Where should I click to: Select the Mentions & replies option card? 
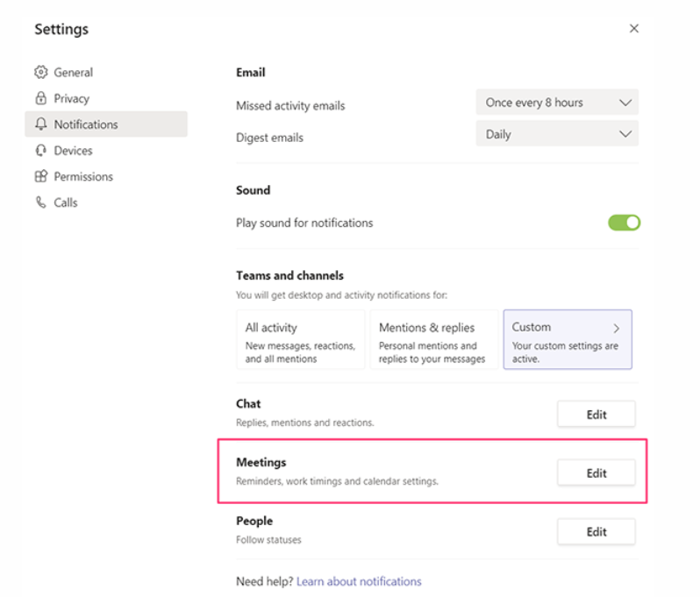433,339
